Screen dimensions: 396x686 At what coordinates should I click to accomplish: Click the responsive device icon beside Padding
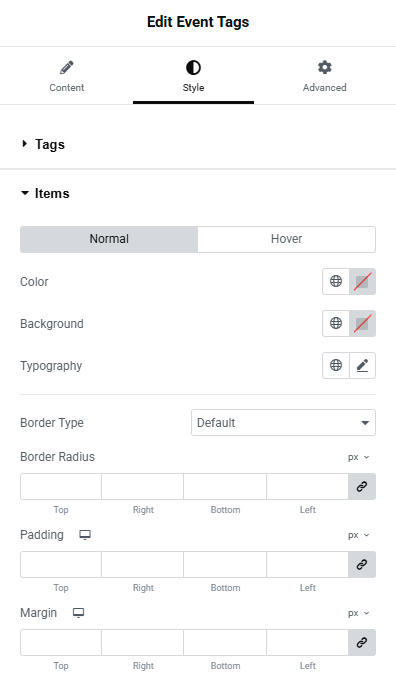tap(85, 535)
